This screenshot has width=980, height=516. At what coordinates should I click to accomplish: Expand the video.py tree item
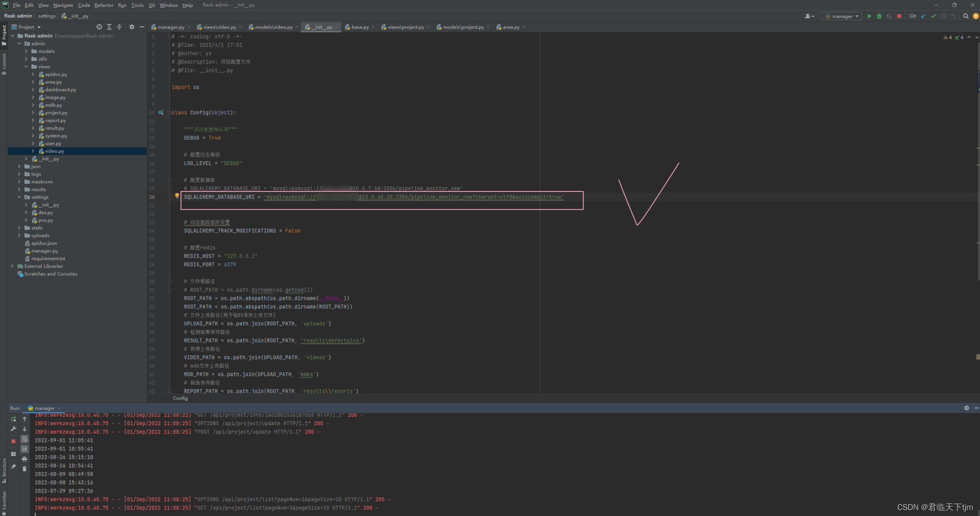click(34, 151)
